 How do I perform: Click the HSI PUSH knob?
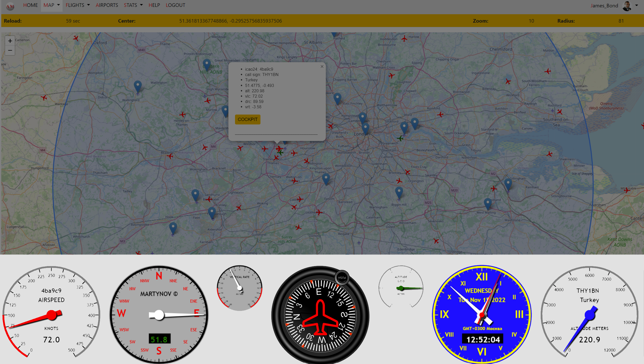coord(342,278)
